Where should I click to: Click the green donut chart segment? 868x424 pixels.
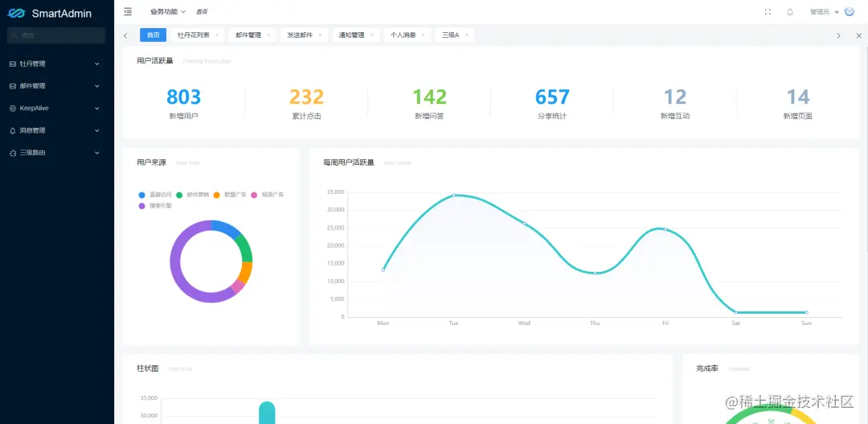coord(246,249)
